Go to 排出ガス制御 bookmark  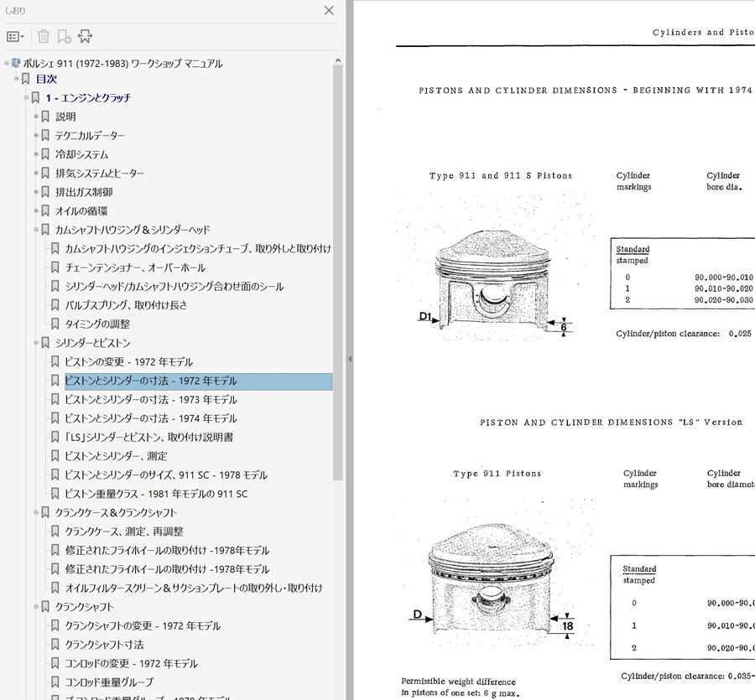(x=84, y=192)
